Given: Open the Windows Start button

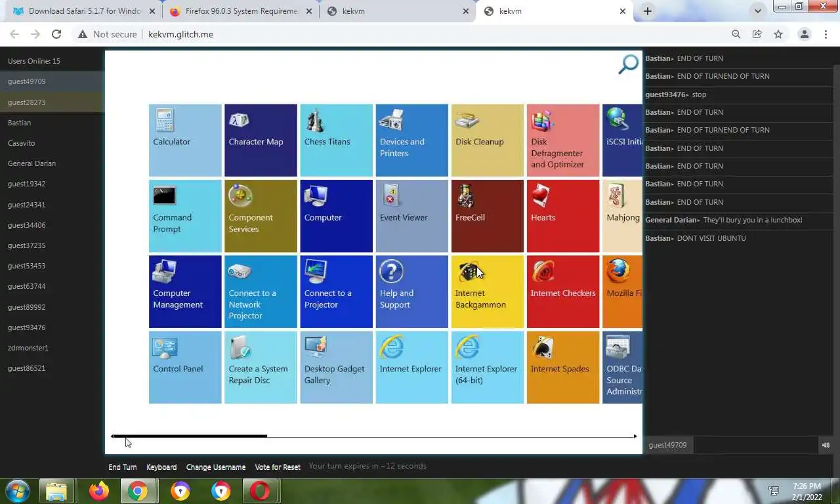Looking at the screenshot, I should point(17,491).
